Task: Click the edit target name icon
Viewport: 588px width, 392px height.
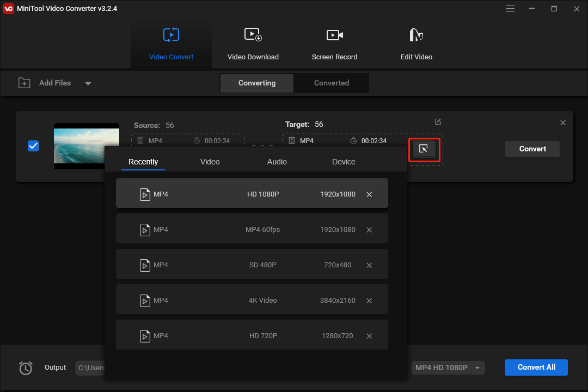Action: pyautogui.click(x=438, y=121)
